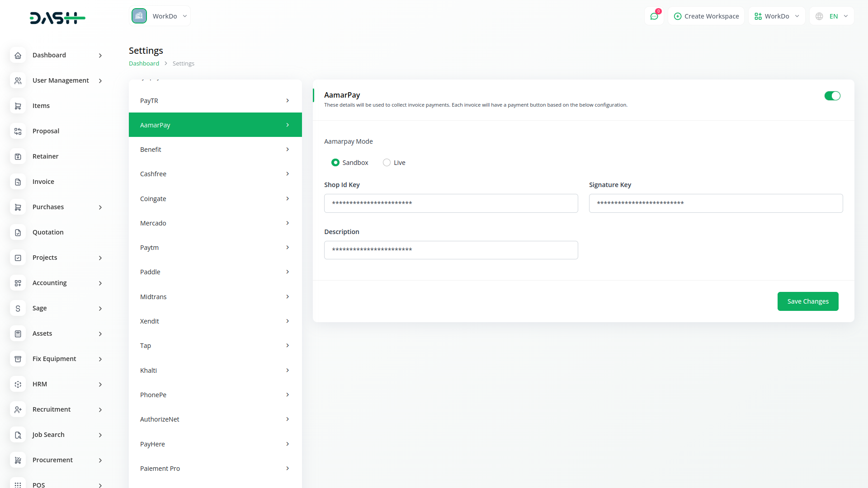The width and height of the screenshot is (868, 488).
Task: Open AuthorizeNet payment settings
Action: 215,419
